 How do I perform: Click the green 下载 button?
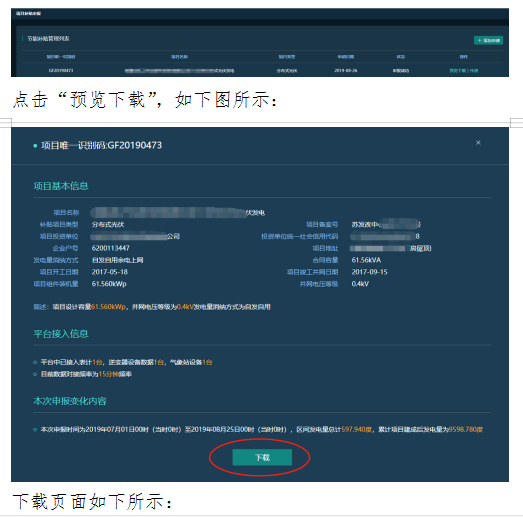point(262,457)
